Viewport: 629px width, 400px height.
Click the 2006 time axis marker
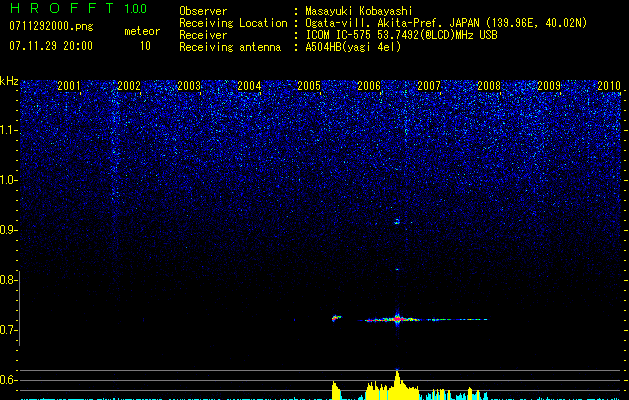(369, 85)
